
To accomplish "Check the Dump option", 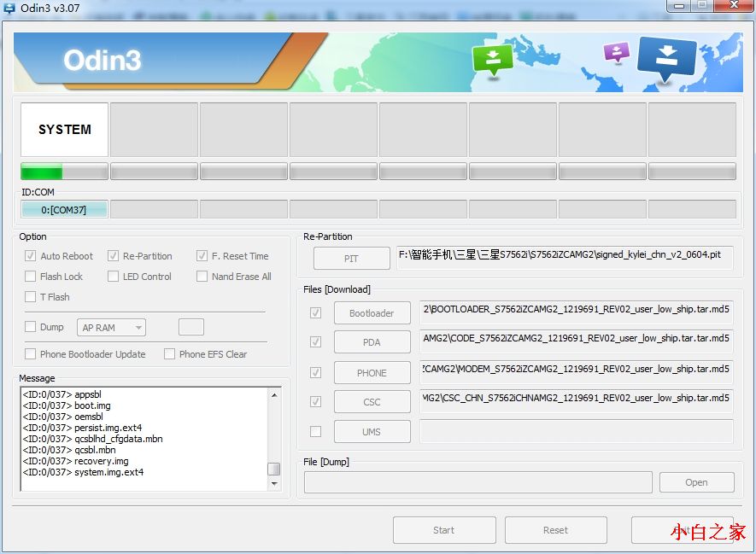I will 31,327.
